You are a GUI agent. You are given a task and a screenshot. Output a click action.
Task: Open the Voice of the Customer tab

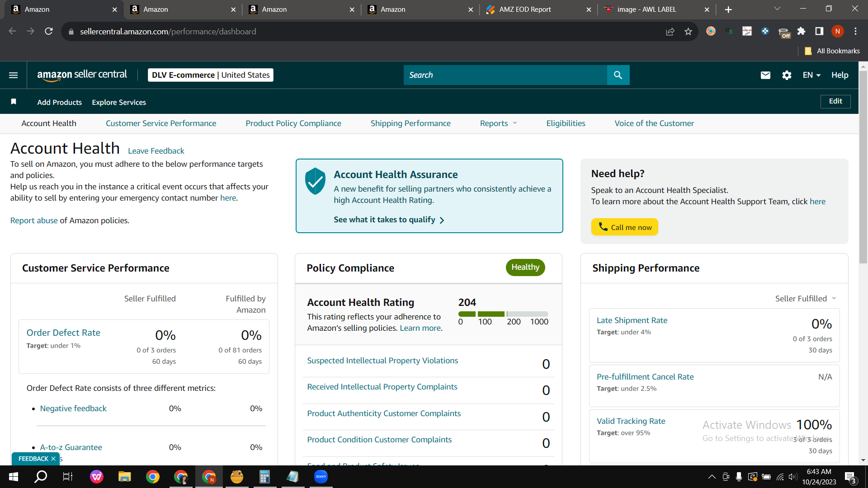(x=654, y=123)
